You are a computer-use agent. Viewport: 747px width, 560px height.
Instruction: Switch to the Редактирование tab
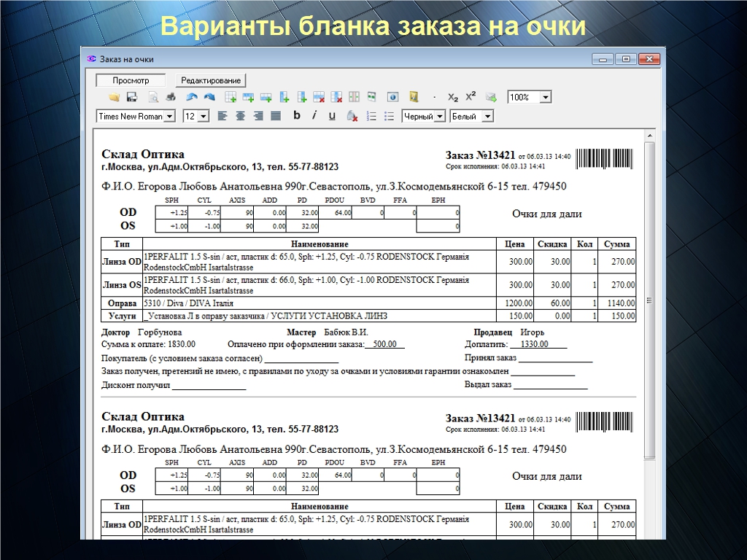(211, 80)
